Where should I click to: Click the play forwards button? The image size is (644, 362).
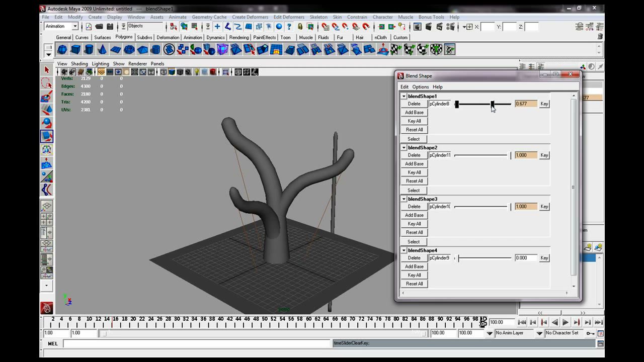(x=566, y=322)
